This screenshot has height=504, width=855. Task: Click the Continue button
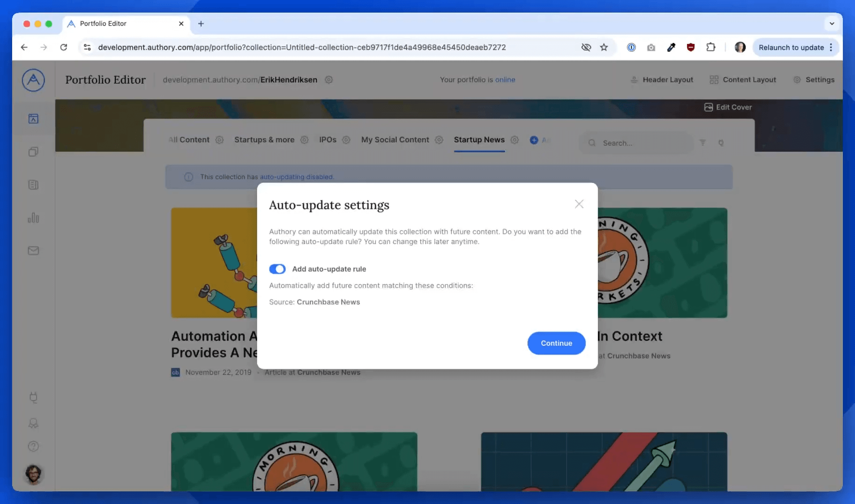tap(556, 343)
